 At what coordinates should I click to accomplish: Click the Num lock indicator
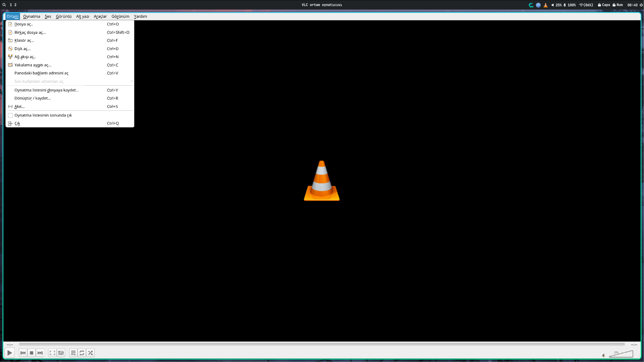(x=617, y=5)
